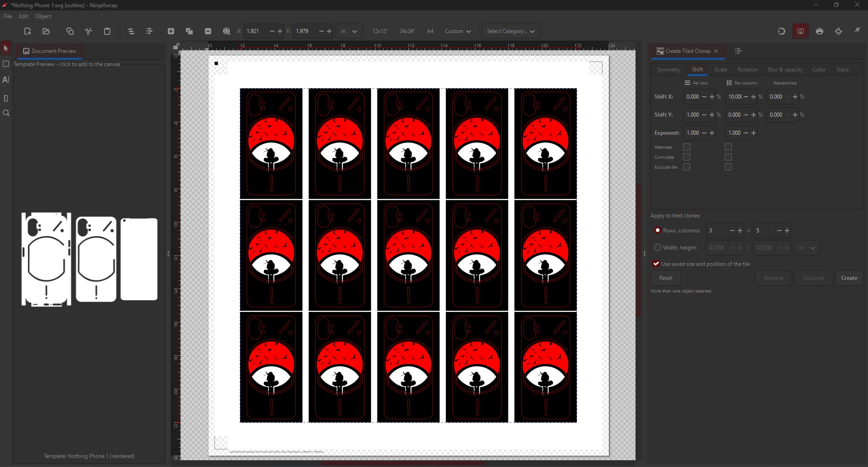
Task: Click the red monitor preview icon
Action: pyautogui.click(x=801, y=31)
